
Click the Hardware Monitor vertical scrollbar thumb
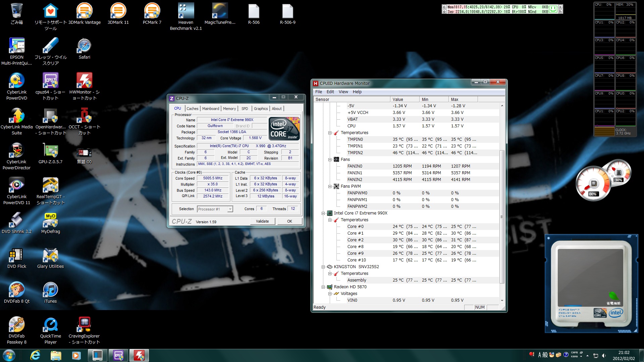[502, 216]
